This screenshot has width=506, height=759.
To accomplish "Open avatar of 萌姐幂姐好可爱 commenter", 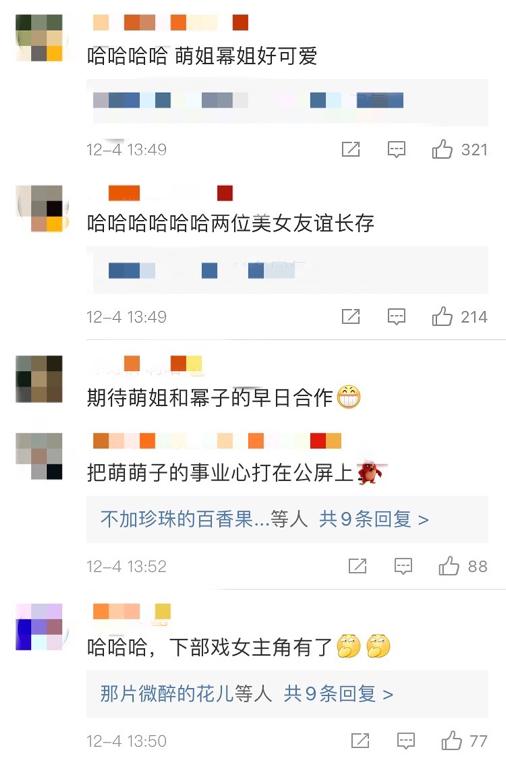I will [39, 38].
